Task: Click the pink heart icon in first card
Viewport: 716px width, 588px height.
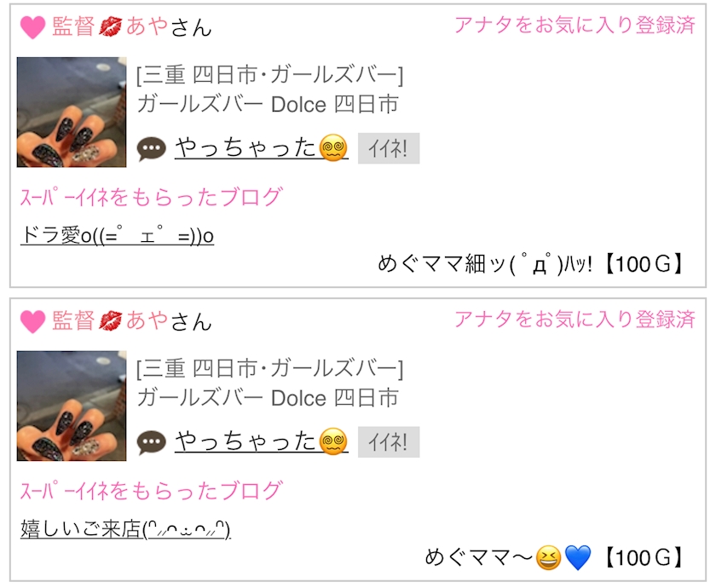Action: (x=33, y=27)
